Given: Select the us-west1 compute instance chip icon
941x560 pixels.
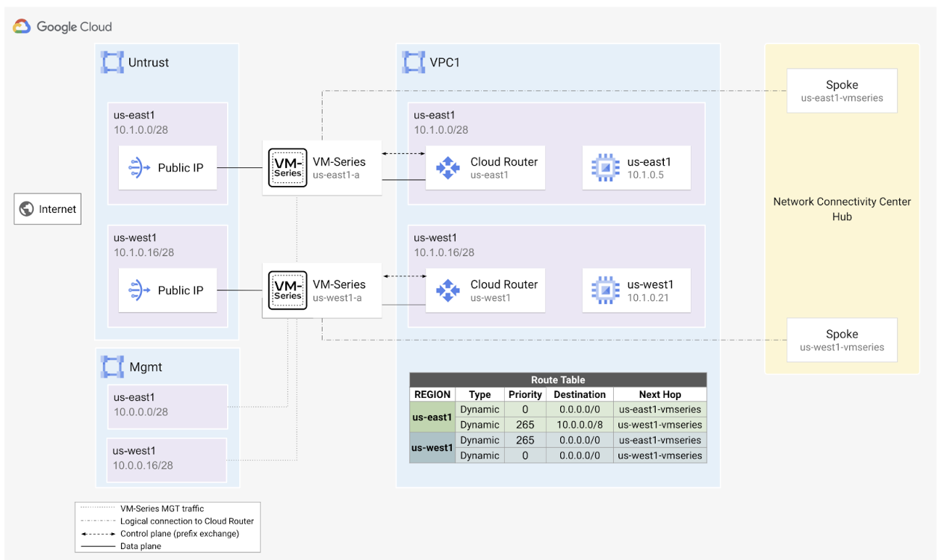Looking at the screenshot, I should coord(604,290).
